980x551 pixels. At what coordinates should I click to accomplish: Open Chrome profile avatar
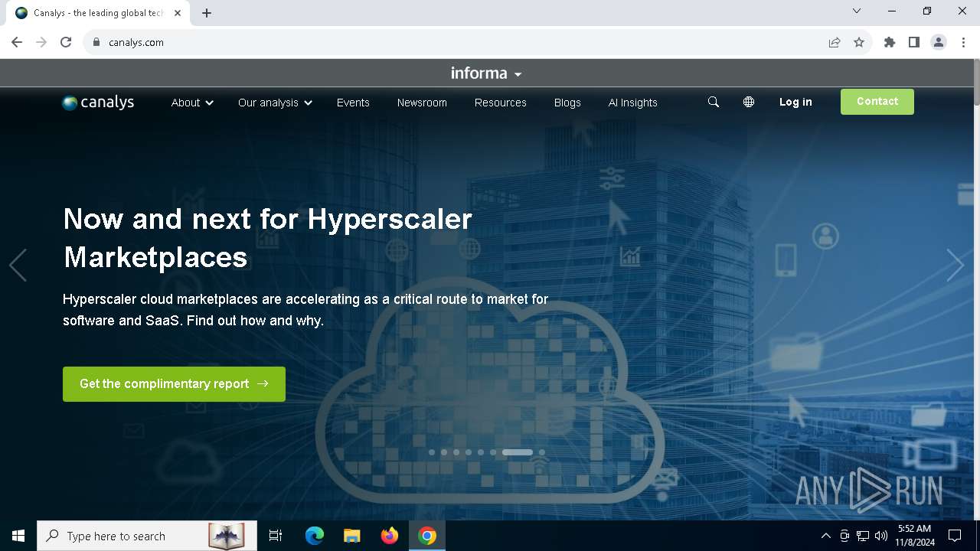point(939,42)
